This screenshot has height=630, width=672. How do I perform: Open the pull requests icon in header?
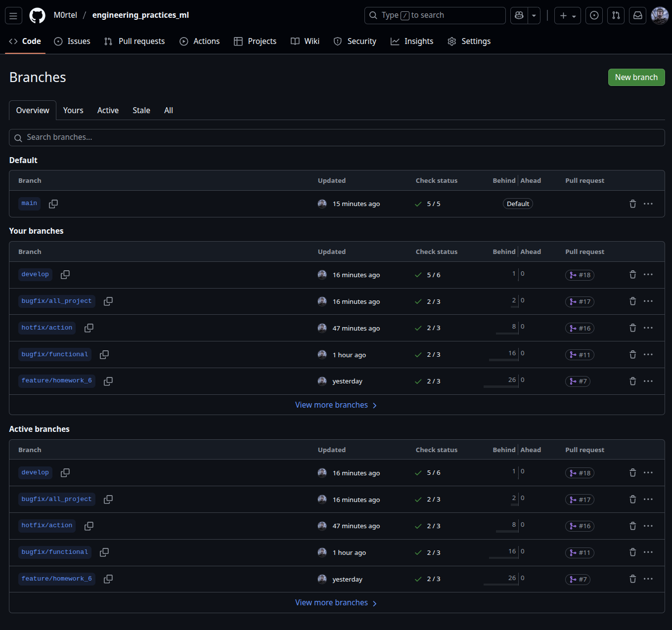tap(616, 16)
